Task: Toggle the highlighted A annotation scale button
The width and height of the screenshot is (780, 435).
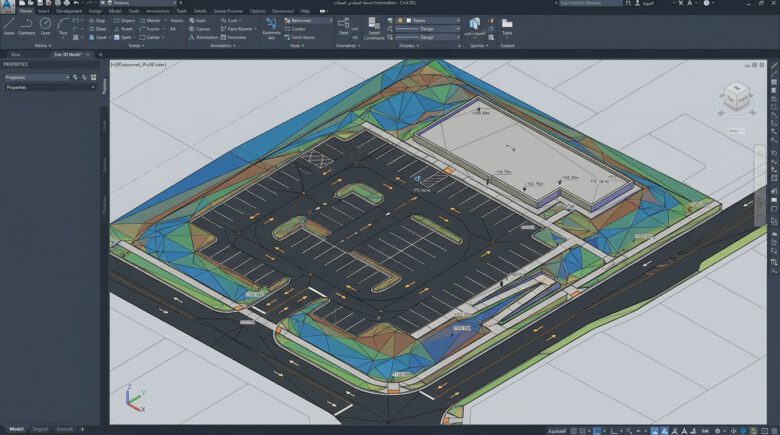Action: [665, 431]
